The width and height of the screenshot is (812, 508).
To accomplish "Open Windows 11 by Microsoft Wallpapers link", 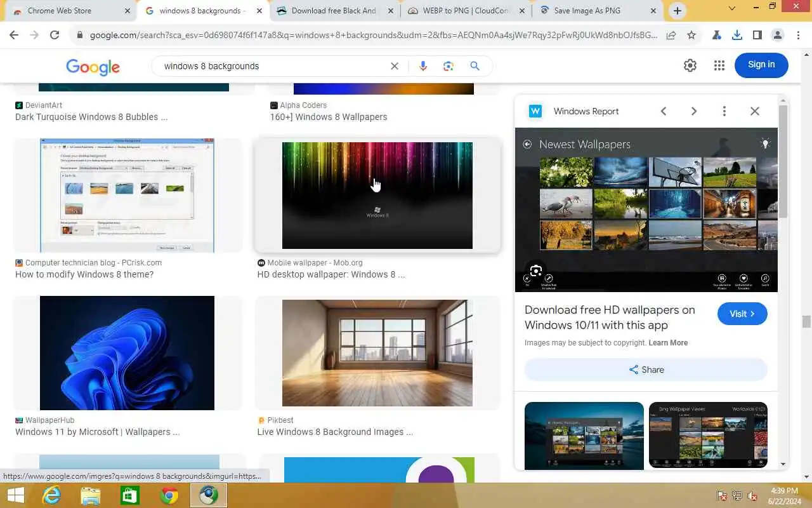I will click(98, 432).
